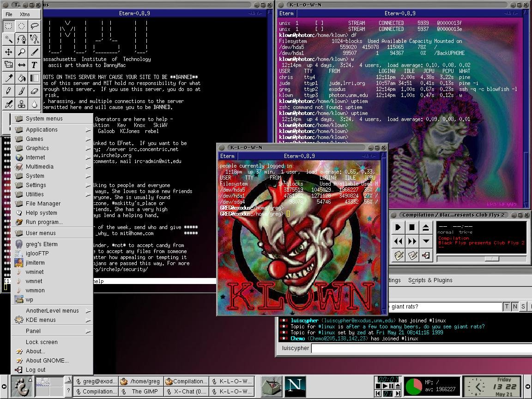Select the flip tool with double arrow
This screenshot has width=532, height=399.
(x=21, y=65)
